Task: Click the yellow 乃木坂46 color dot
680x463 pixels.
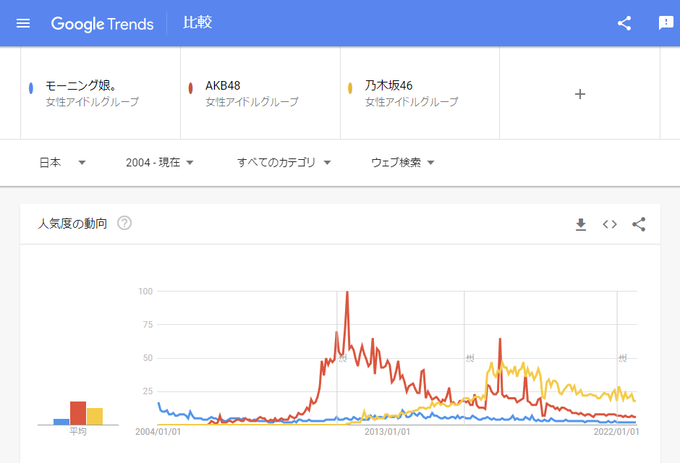Action: [351, 88]
